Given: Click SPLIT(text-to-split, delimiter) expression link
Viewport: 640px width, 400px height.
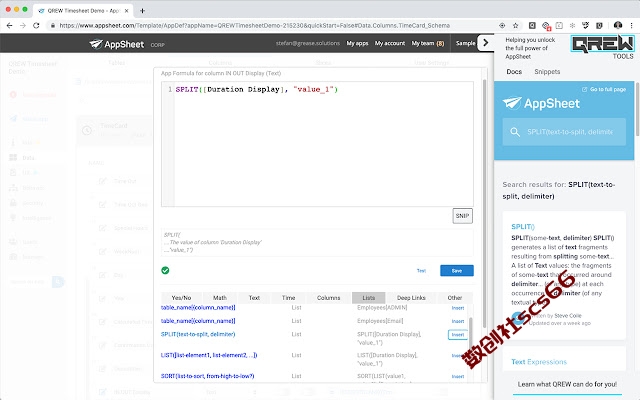Looking at the screenshot, I should [198, 334].
